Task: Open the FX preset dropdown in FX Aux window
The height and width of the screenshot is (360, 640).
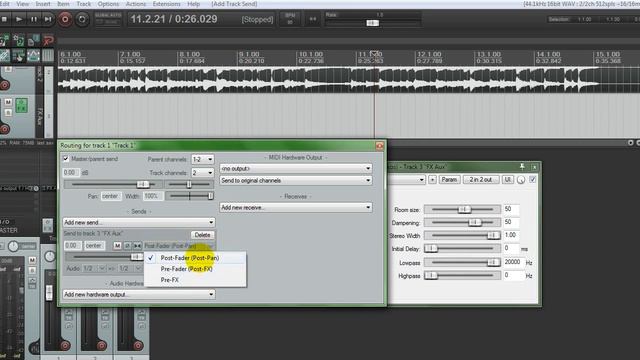Action: (407, 180)
